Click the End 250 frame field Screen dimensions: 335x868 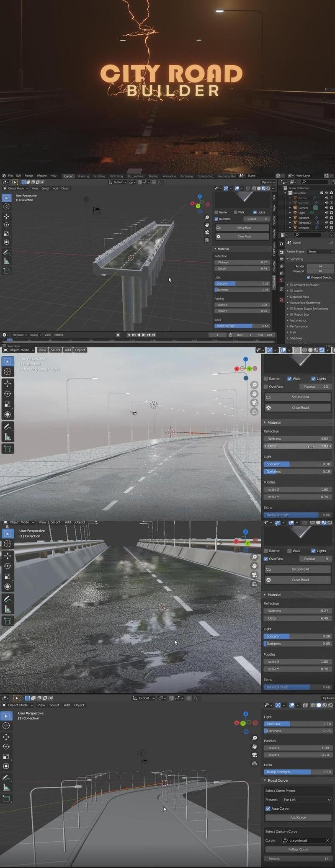(265, 335)
